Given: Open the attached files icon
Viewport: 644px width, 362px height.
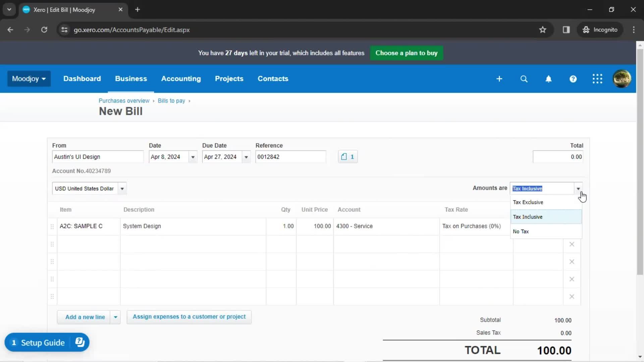Looking at the screenshot, I should (348, 157).
